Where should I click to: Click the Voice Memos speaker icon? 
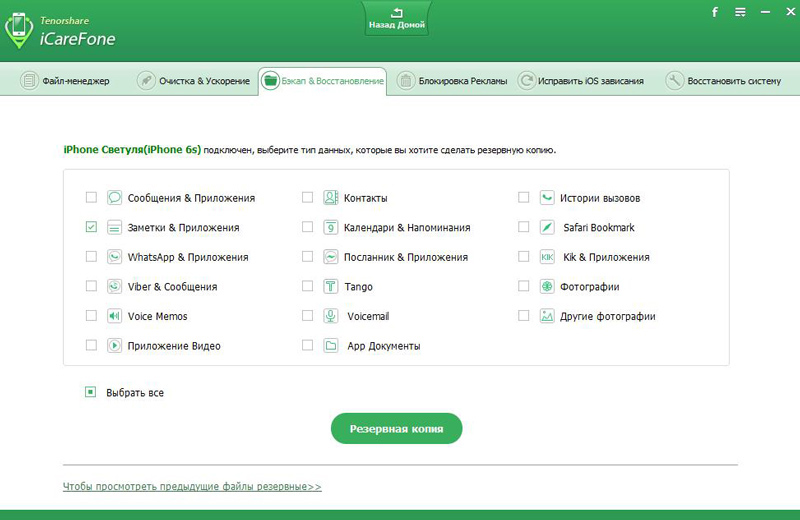[114, 316]
